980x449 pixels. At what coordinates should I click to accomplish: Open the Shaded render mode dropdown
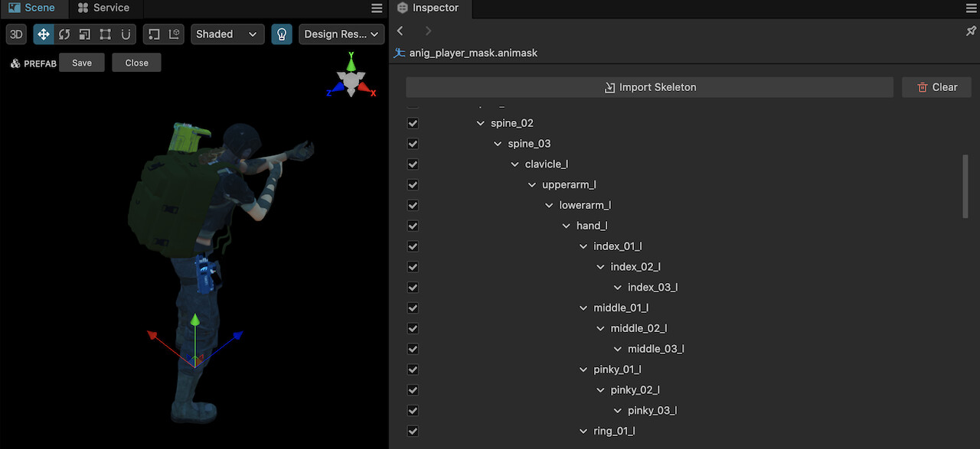pyautogui.click(x=227, y=34)
